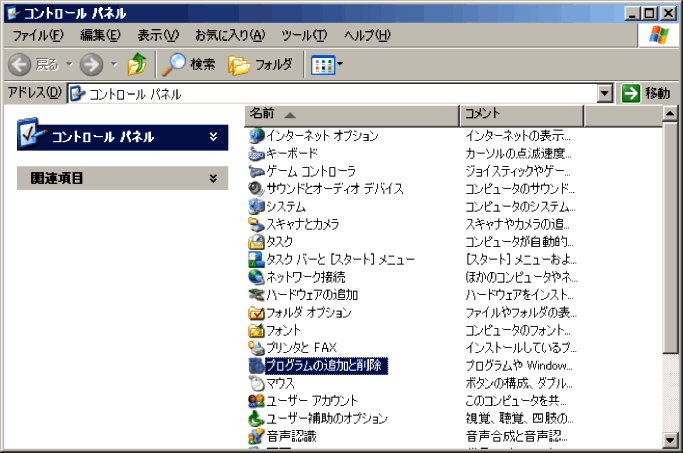Click the マウス mouse icon
683x453 pixels.
pos(256,383)
